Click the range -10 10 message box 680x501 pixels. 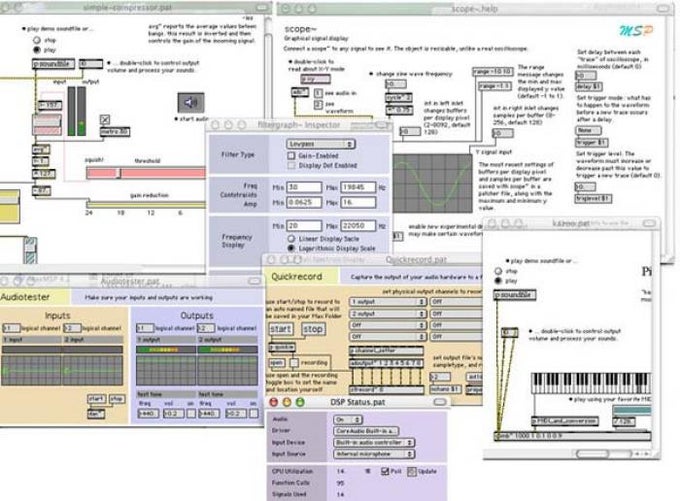[x=492, y=72]
